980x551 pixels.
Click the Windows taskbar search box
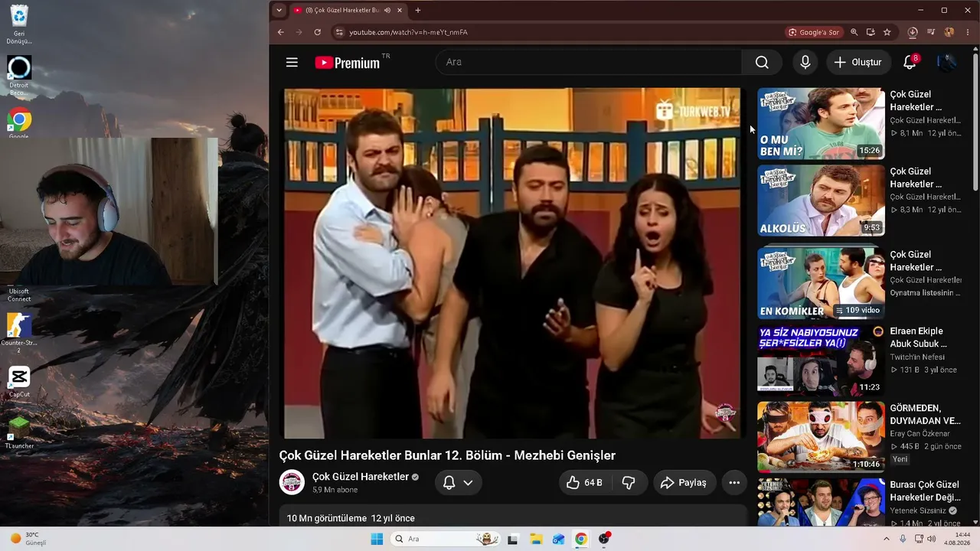446,539
